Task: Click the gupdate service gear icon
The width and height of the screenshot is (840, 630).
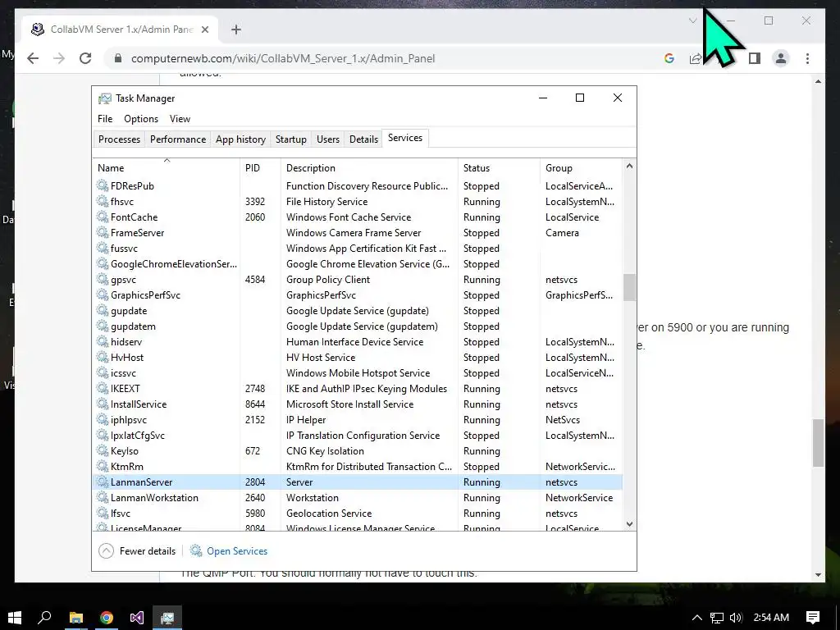Action: (103, 310)
